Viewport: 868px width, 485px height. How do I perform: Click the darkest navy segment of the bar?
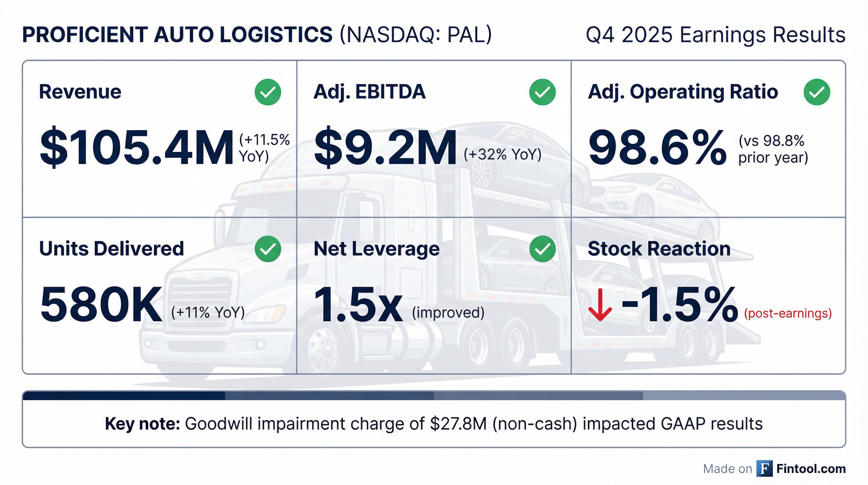click(x=124, y=396)
